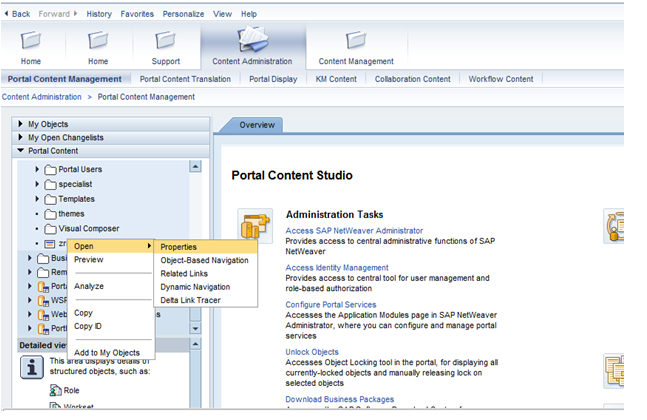Select Dynamic Navigation in submenu
647x420 pixels.
[x=195, y=287]
